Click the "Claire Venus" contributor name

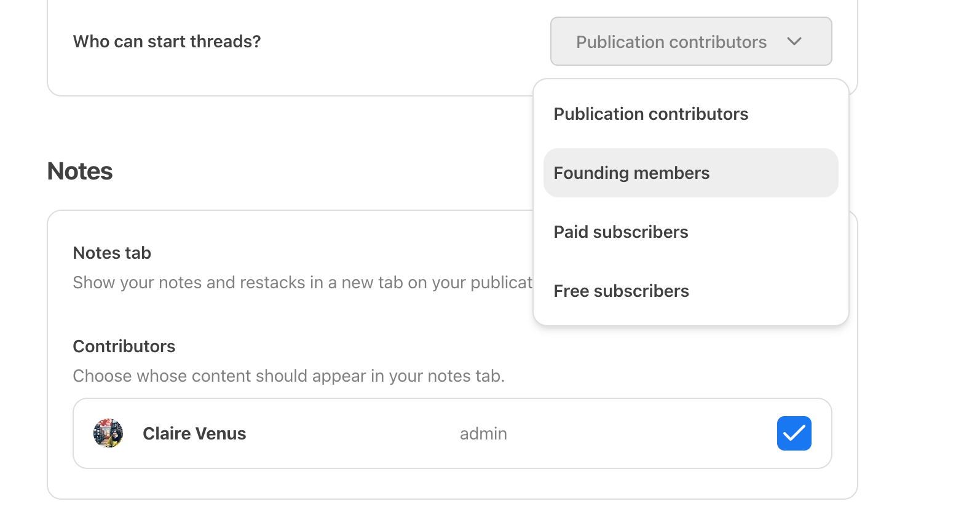[x=194, y=434]
